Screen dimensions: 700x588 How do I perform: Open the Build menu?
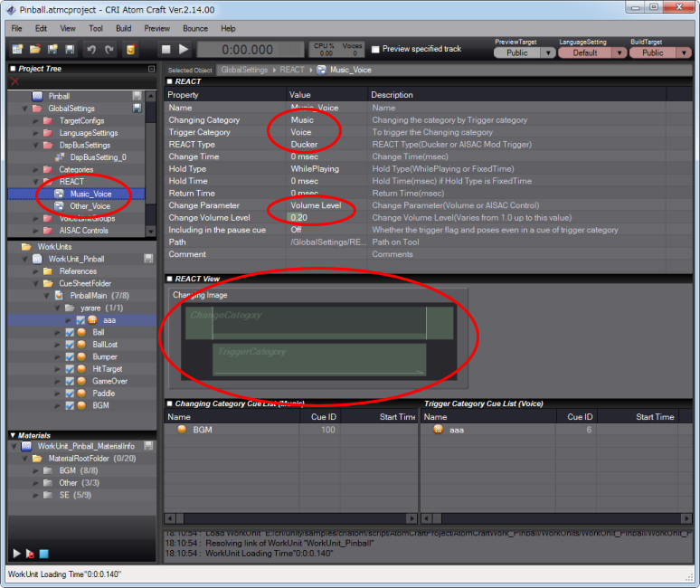pos(123,28)
